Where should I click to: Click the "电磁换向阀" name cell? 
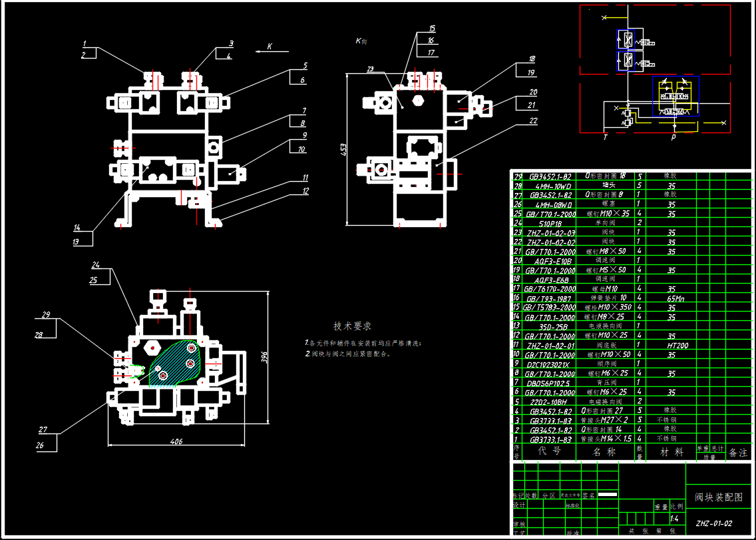pos(605,402)
